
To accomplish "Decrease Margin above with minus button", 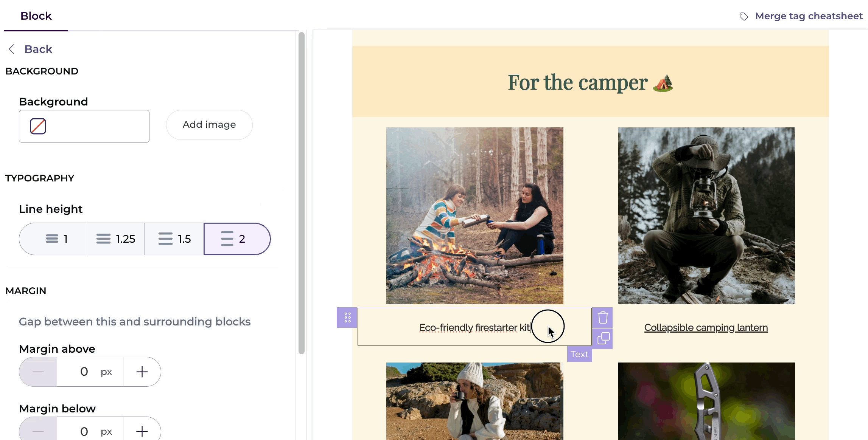I will pyautogui.click(x=38, y=372).
